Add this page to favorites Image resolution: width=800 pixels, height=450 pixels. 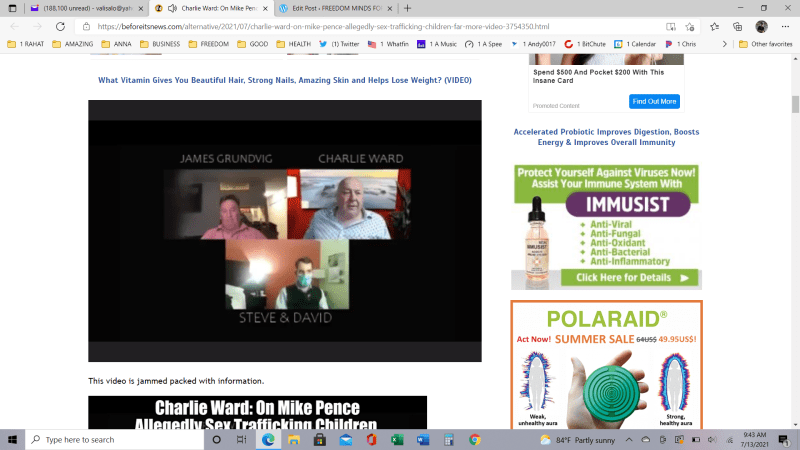click(688, 27)
